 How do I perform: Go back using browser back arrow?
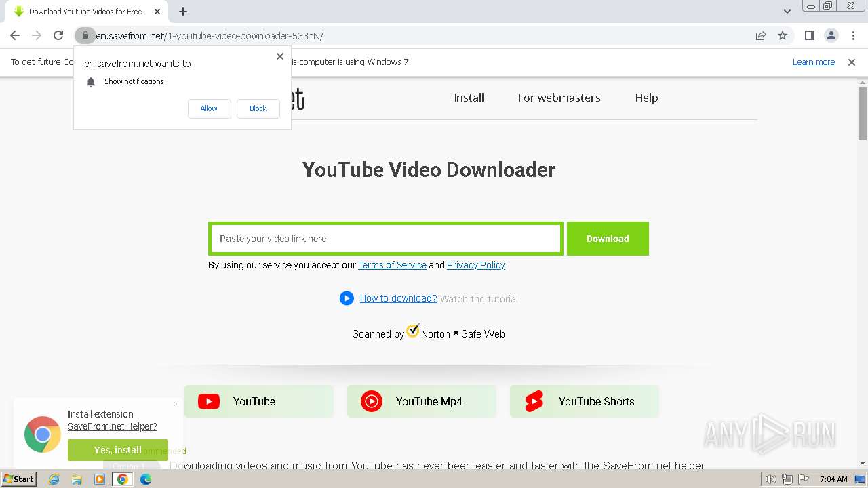pos(15,35)
